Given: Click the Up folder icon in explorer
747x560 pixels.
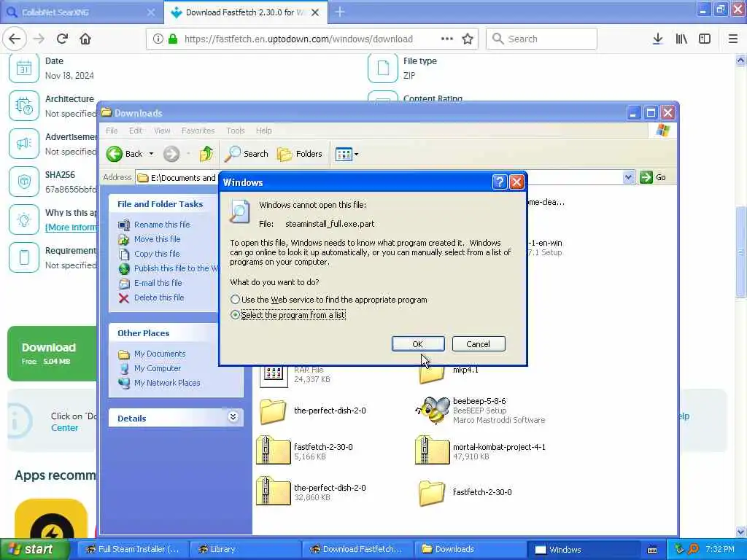Looking at the screenshot, I should (206, 154).
